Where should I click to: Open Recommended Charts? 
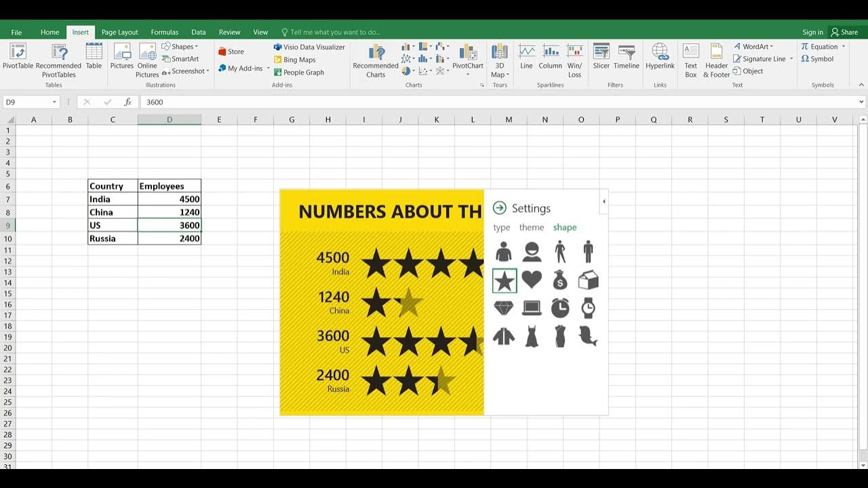tap(376, 61)
